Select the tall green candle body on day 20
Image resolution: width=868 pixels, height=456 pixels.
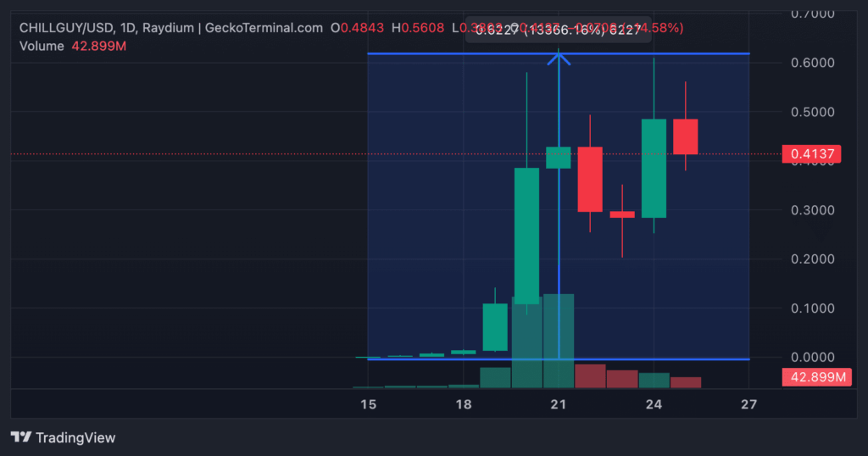coord(526,236)
